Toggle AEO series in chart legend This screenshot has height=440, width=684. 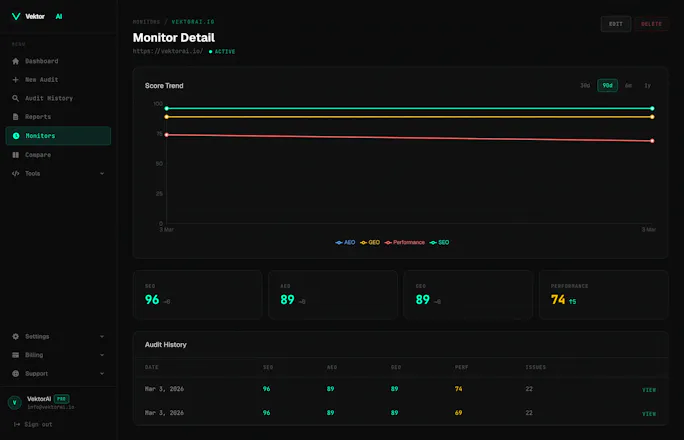tap(345, 242)
